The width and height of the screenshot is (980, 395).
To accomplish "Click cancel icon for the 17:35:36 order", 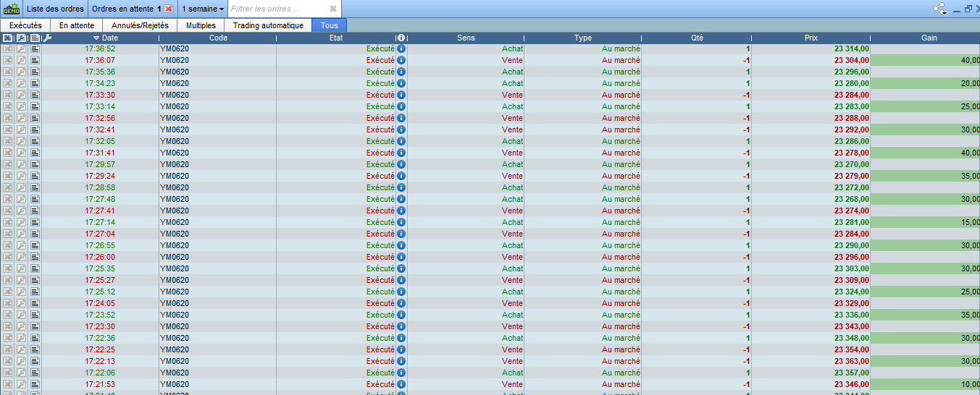I will tap(7, 72).
